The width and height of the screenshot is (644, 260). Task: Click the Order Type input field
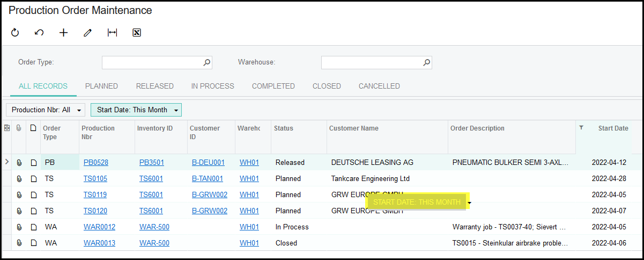click(x=151, y=62)
